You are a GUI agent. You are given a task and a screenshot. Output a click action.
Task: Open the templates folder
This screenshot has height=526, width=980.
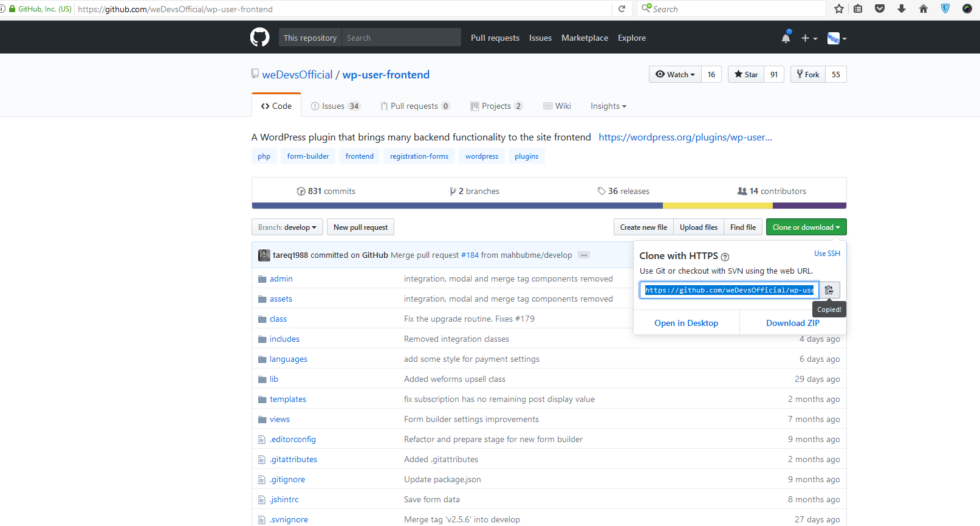click(x=288, y=400)
